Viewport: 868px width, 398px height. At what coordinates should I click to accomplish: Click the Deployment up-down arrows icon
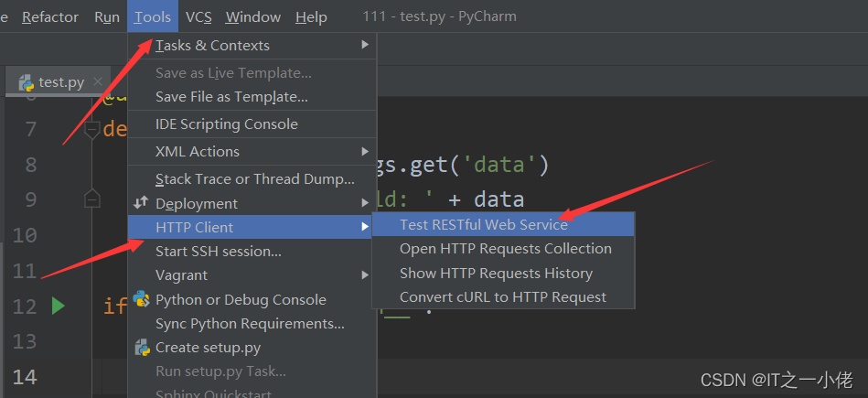pyautogui.click(x=141, y=202)
